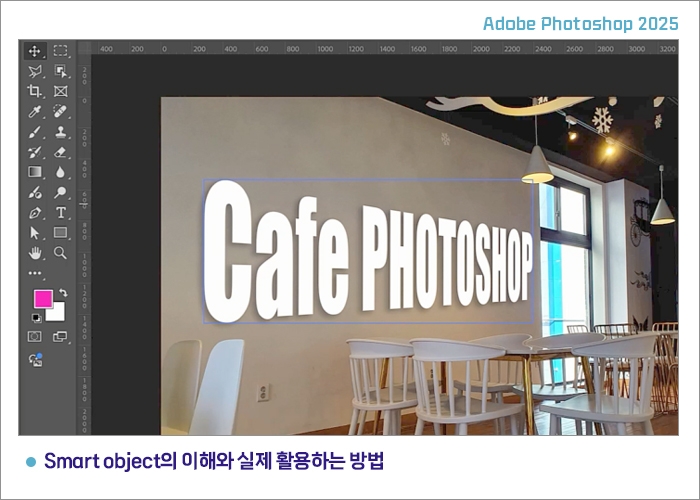Select the Eraser tool
Image resolution: width=700 pixels, height=500 pixels.
pyautogui.click(x=60, y=152)
